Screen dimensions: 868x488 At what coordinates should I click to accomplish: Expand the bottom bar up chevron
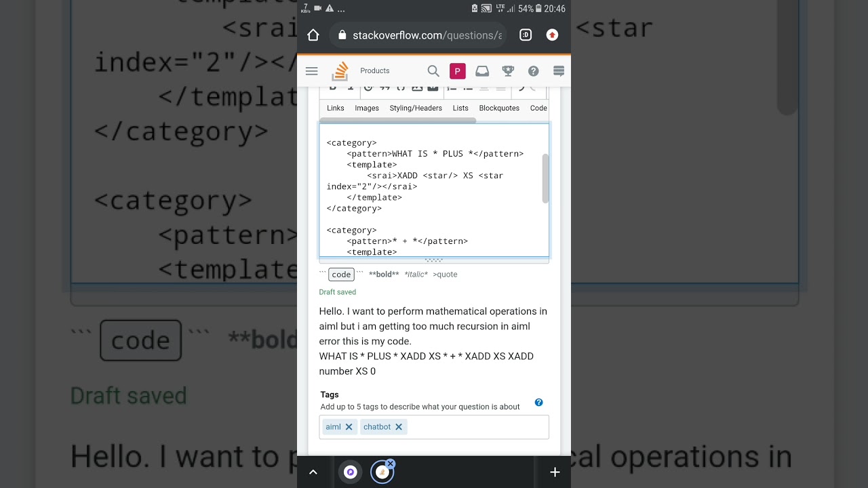(313, 472)
